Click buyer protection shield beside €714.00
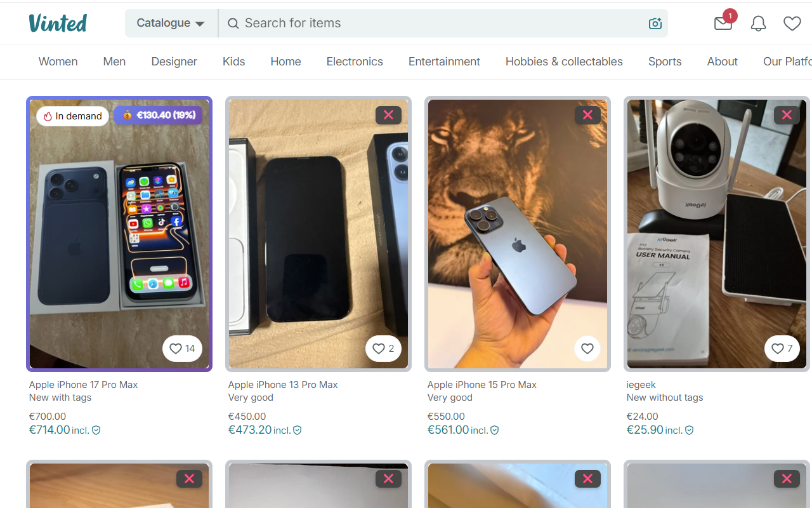This screenshot has height=508, width=812. tap(96, 430)
